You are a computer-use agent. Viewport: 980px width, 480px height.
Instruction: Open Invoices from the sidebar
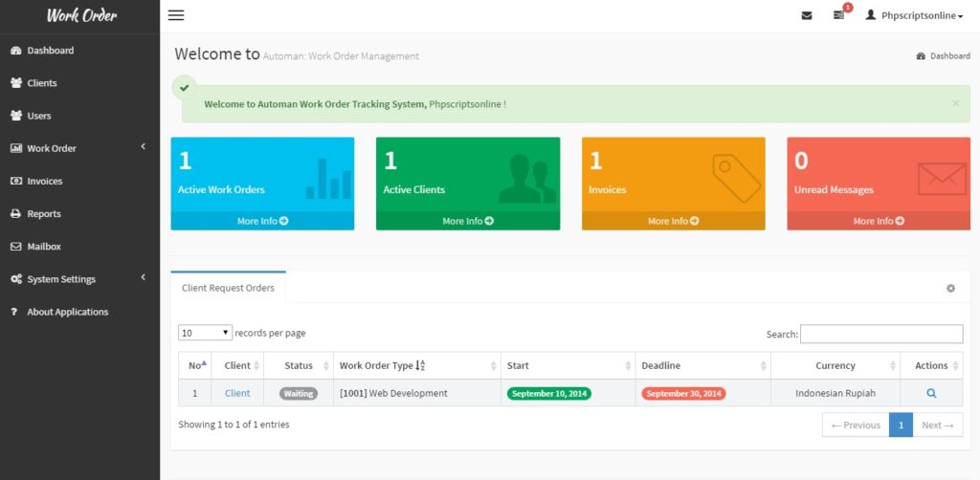(x=44, y=181)
